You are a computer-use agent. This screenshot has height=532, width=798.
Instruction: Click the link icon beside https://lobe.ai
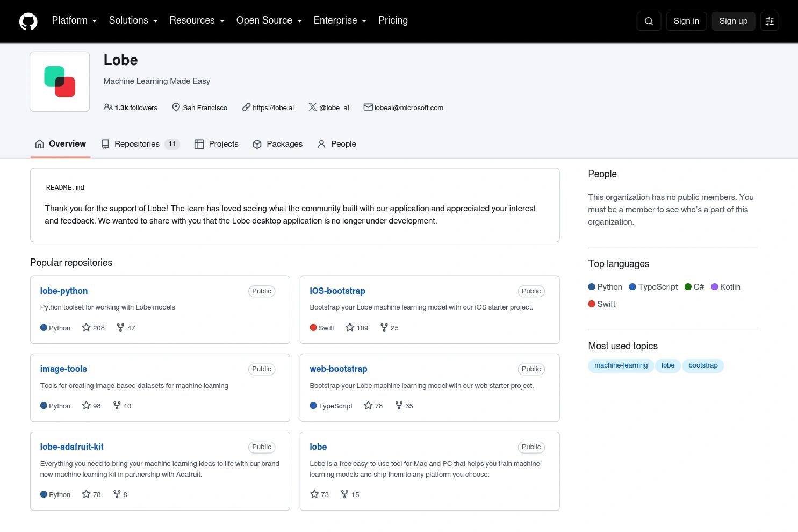pyautogui.click(x=246, y=107)
